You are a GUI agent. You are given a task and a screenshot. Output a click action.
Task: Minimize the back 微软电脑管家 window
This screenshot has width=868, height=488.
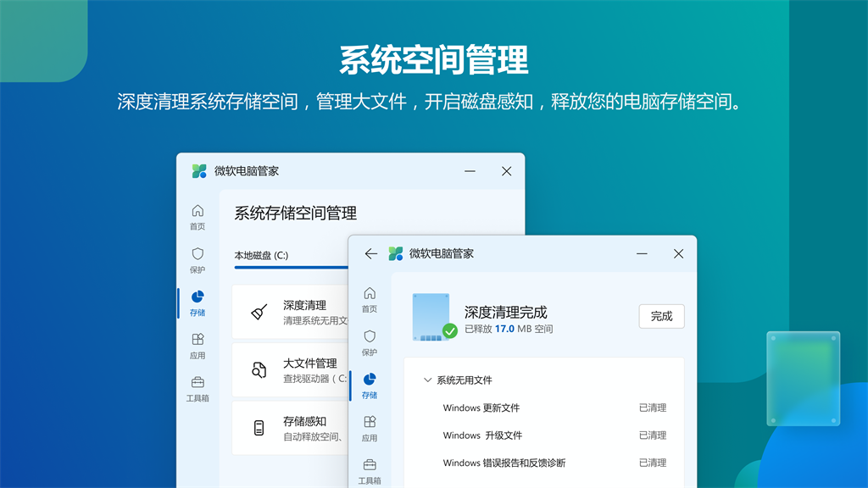470,171
